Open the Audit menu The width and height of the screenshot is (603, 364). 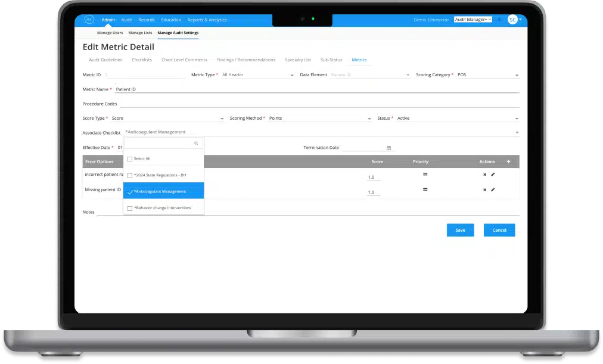(x=126, y=20)
